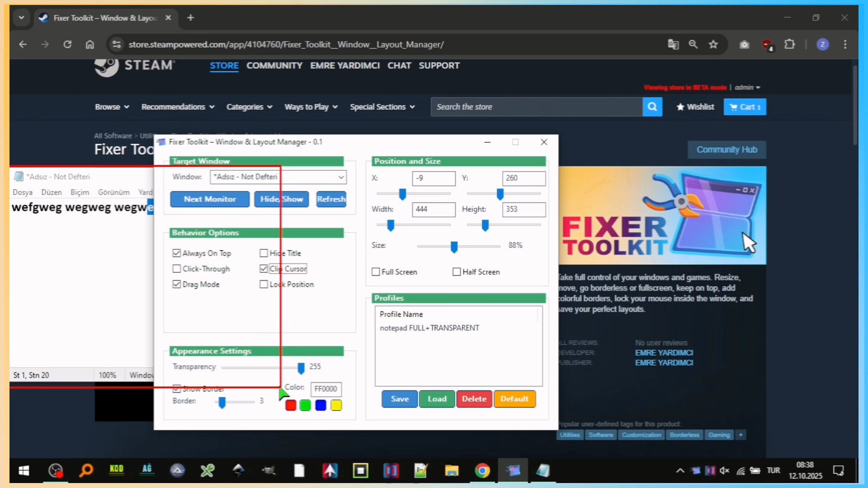The height and width of the screenshot is (488, 868).
Task: Save the current profile
Action: click(x=399, y=399)
